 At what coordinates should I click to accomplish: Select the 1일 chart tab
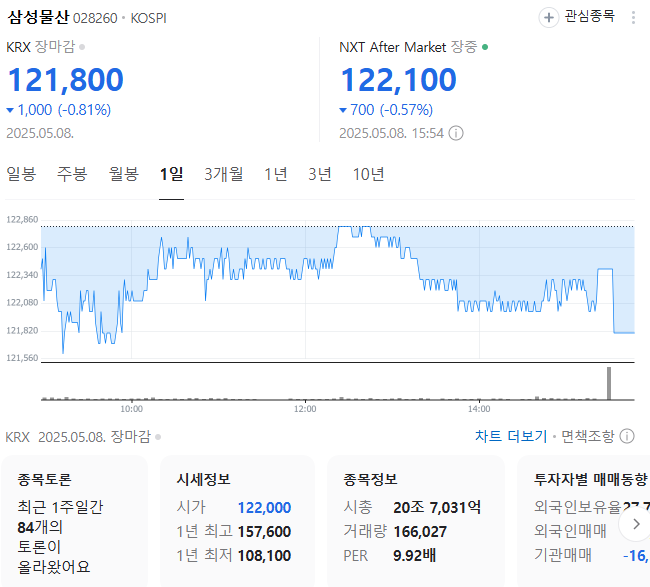click(172, 174)
